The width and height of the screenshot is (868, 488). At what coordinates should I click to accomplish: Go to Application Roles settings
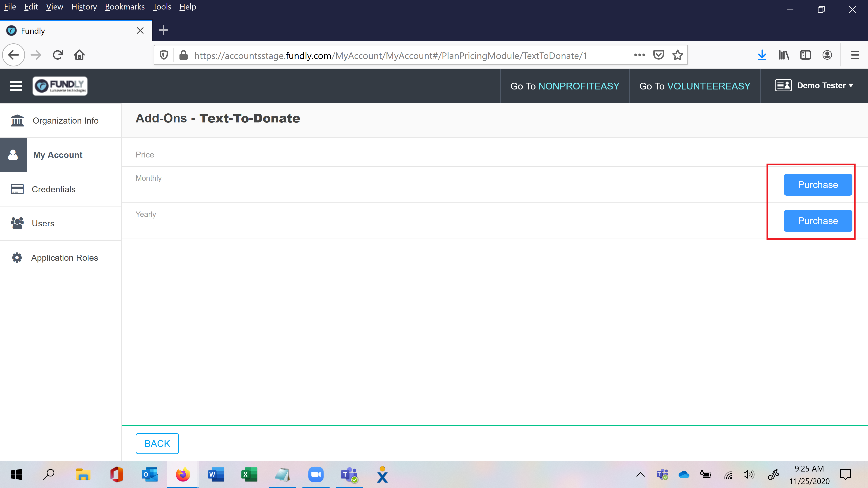(64, 258)
